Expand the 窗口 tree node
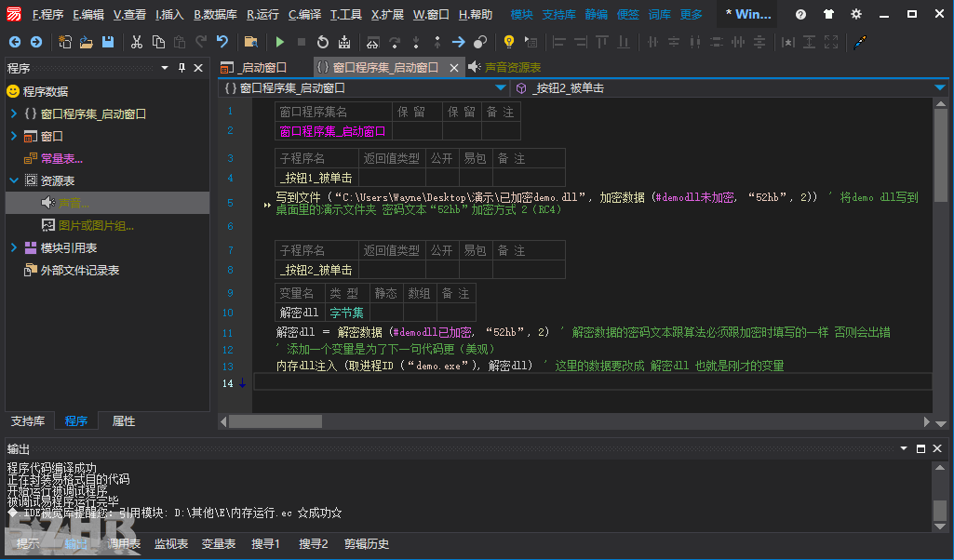The width and height of the screenshot is (954, 560). pyautogui.click(x=13, y=136)
